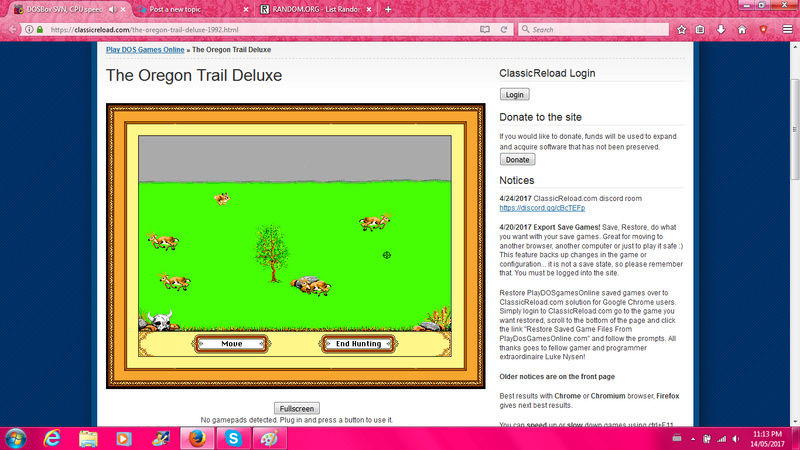This screenshot has height=450, width=800.
Task: Click the cattle skull in the game corner
Action: 160,321
